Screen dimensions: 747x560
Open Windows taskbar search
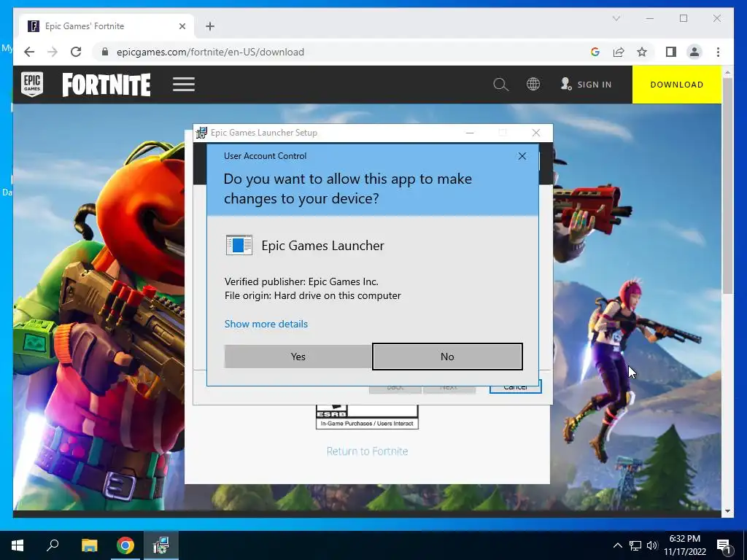(x=53, y=545)
